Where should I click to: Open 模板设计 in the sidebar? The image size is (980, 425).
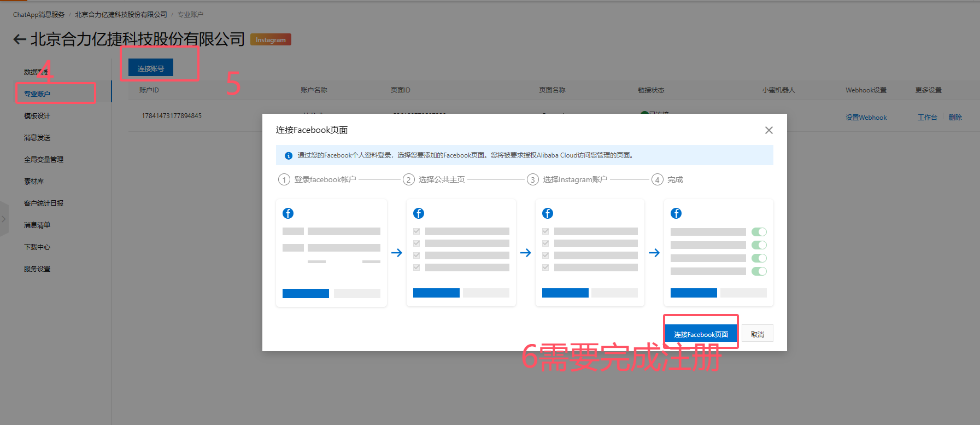pos(37,115)
